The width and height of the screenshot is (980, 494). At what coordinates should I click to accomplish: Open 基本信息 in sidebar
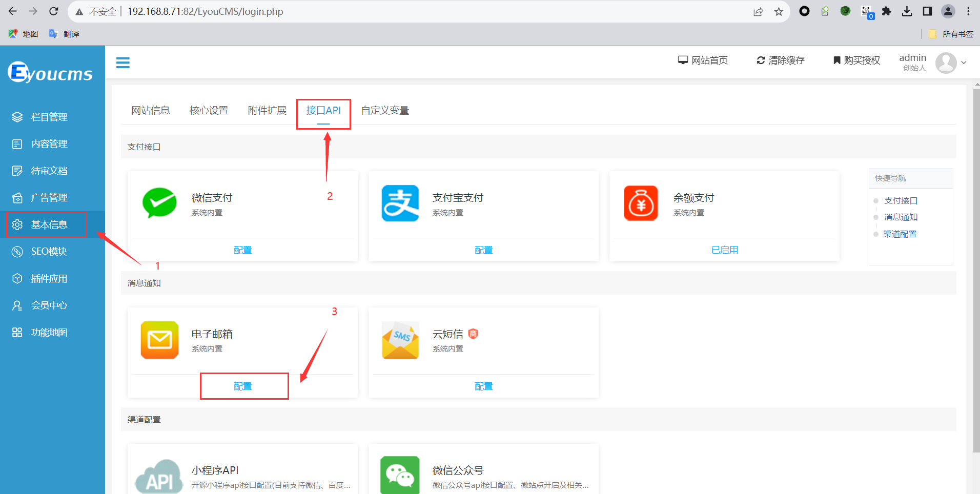pos(52,224)
